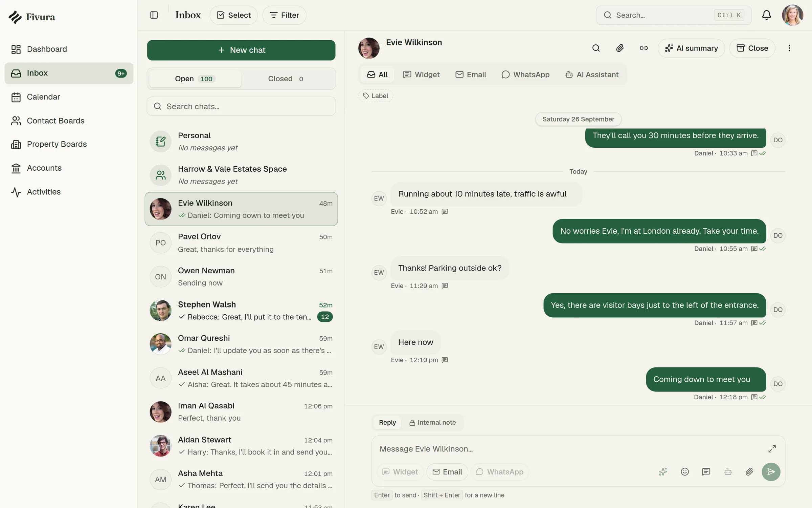Image resolution: width=812 pixels, height=508 pixels.
Task: Focus the Search chats field
Action: 241,106
